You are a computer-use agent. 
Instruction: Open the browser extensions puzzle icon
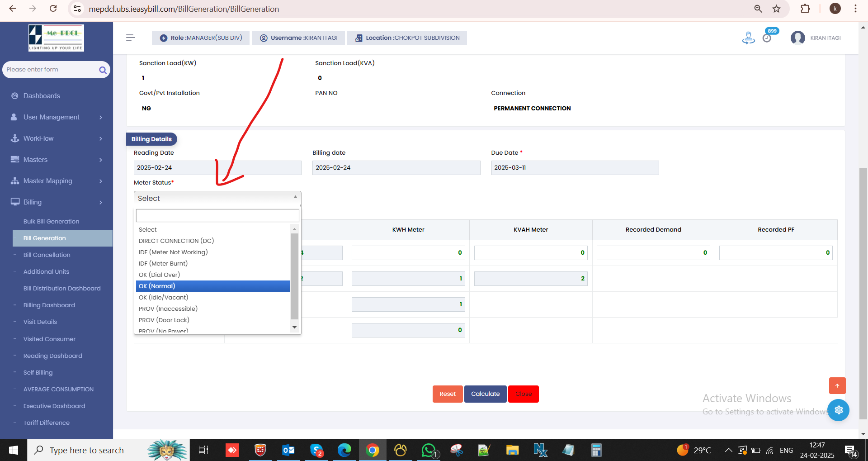pos(805,9)
